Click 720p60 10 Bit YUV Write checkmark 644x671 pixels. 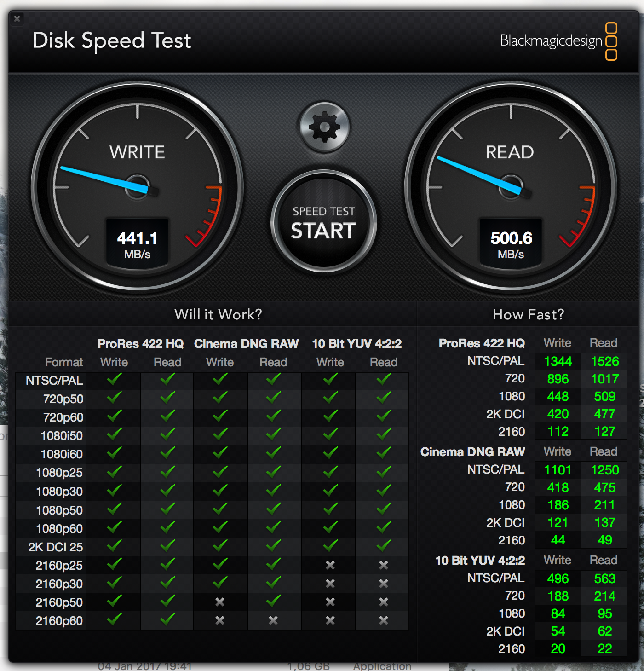point(330,416)
